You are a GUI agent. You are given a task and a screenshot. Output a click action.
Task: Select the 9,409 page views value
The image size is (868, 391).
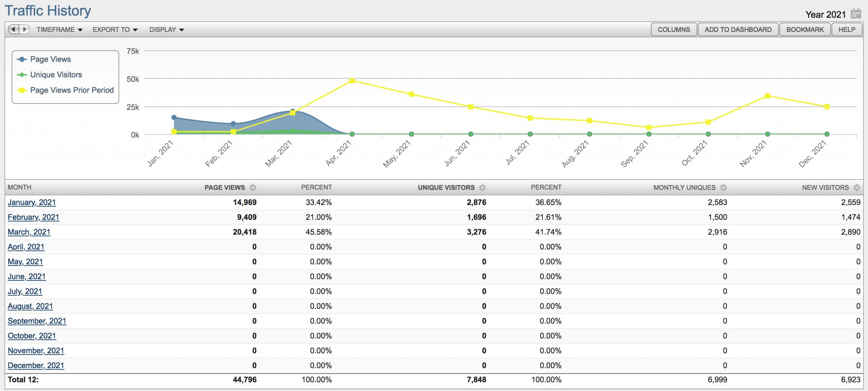246,217
